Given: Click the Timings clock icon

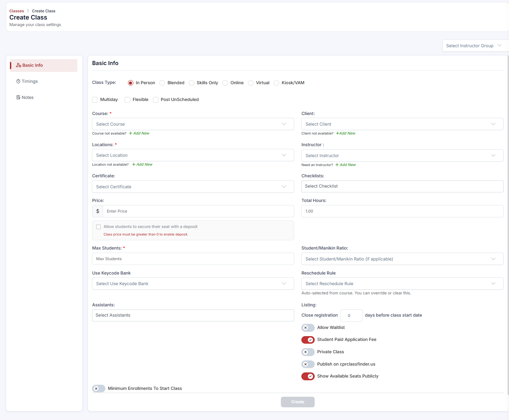Looking at the screenshot, I should point(18,81).
